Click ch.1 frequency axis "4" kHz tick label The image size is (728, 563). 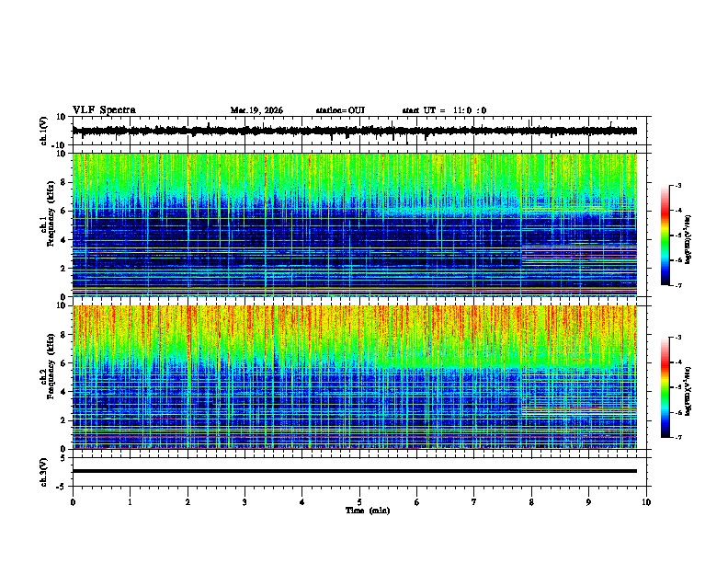click(x=63, y=240)
